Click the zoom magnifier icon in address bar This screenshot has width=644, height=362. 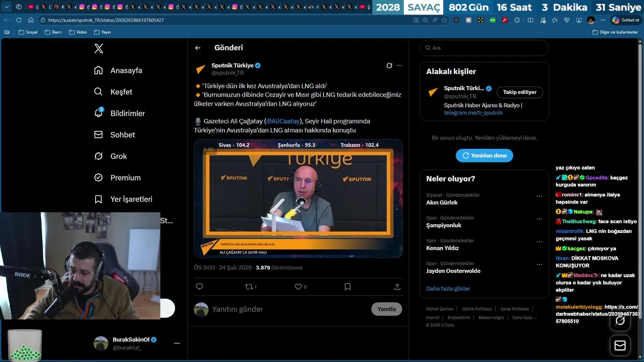[x=426, y=20]
